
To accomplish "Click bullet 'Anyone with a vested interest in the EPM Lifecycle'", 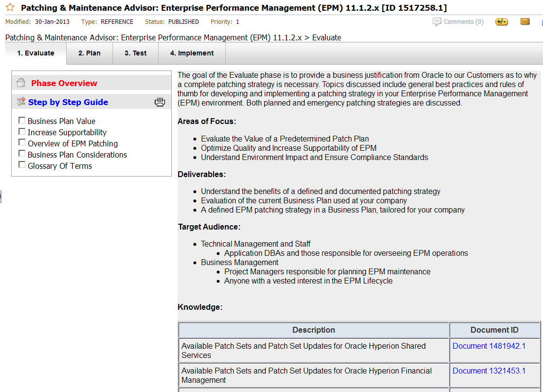I will (308, 281).
